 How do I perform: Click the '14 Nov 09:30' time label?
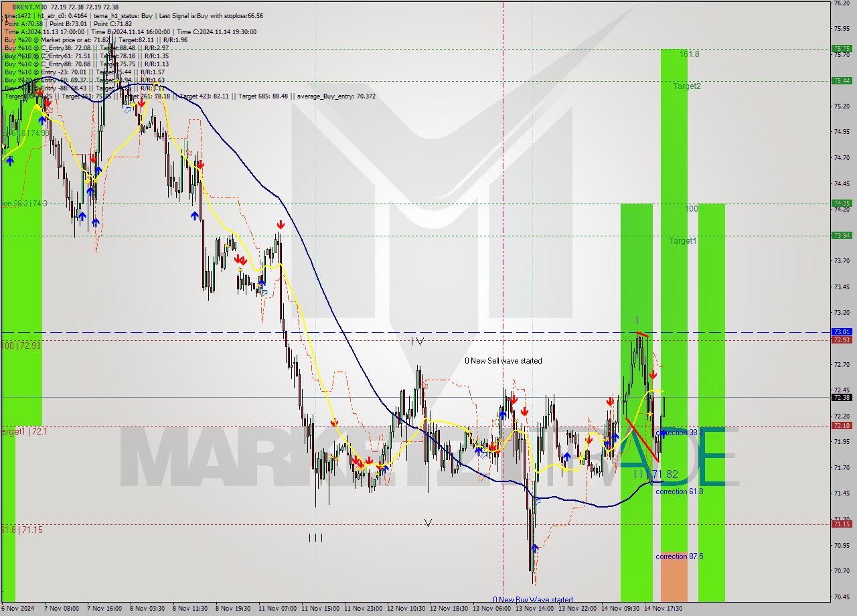pyautogui.click(x=619, y=609)
